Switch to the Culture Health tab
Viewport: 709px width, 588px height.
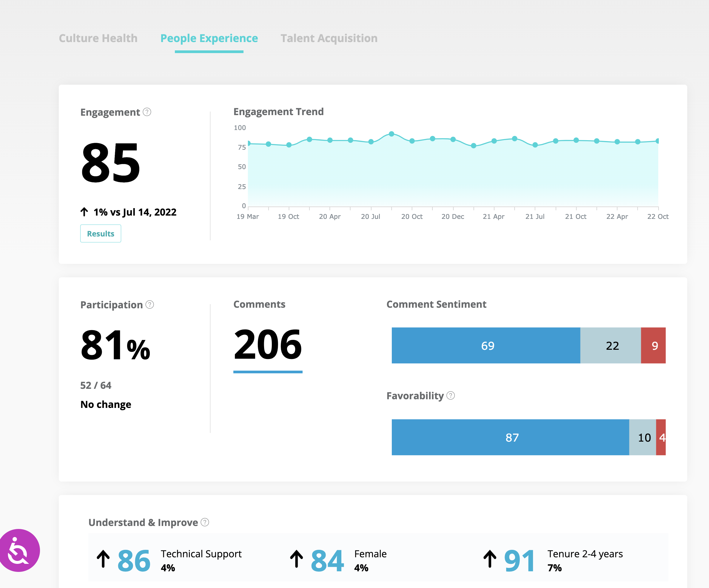coord(98,38)
